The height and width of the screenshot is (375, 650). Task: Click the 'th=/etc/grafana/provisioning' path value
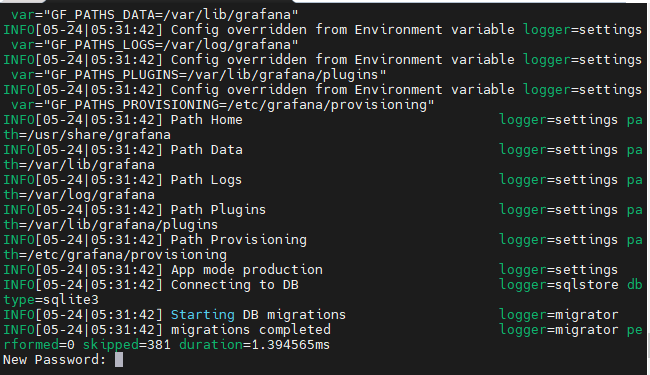pyautogui.click(x=115, y=254)
